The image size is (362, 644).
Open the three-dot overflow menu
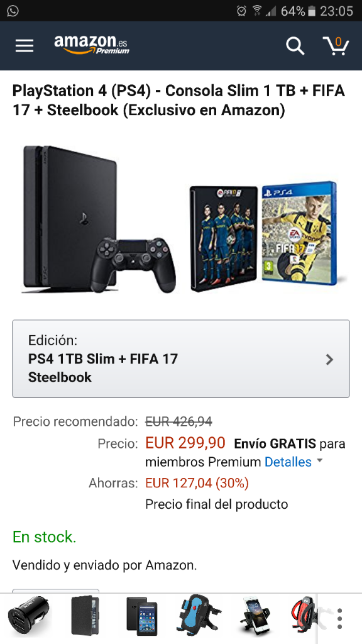(339, 619)
